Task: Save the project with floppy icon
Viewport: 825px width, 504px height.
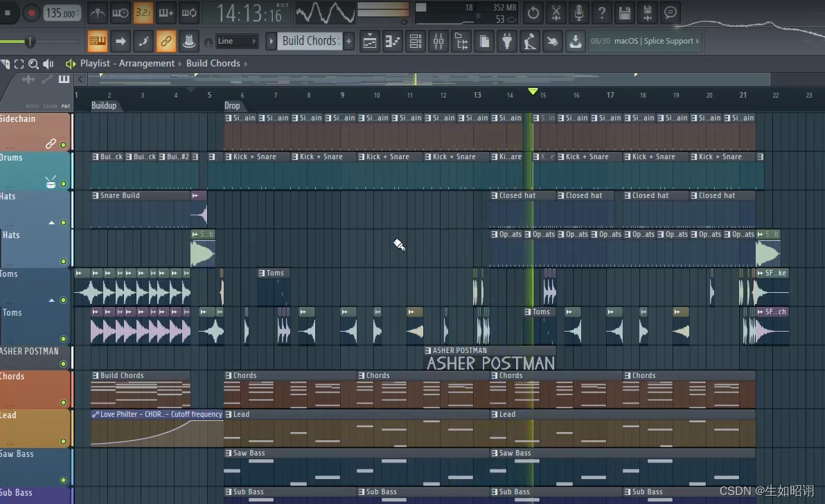Action: [625, 12]
